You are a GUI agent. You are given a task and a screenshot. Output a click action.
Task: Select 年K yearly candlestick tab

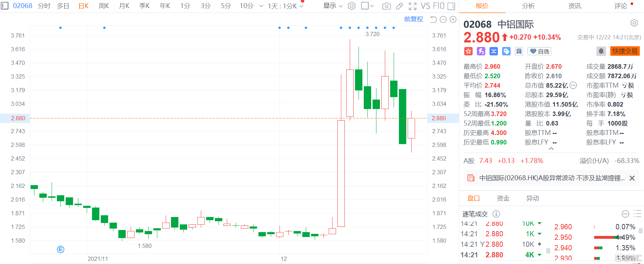tap(165, 6)
